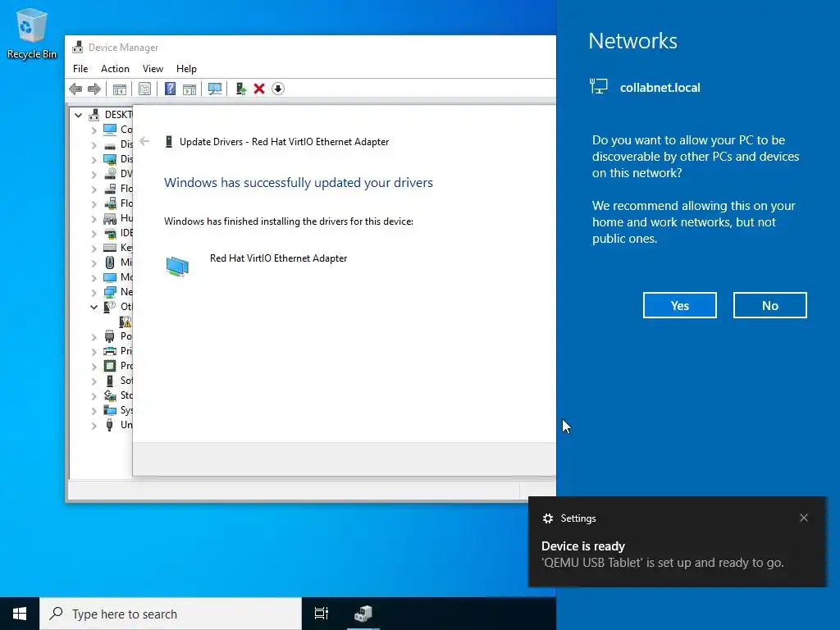Viewport: 840px width, 630px height.
Task: Open the File menu
Action: pos(80,69)
